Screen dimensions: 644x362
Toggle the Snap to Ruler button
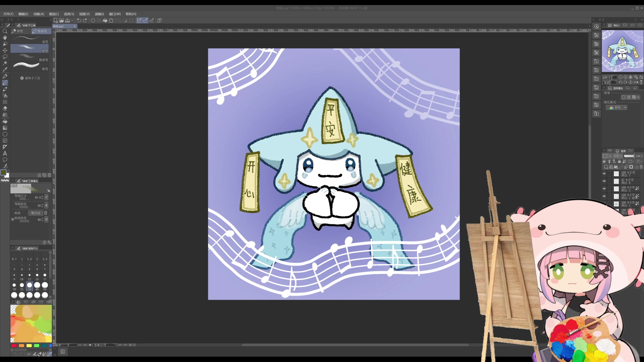(x=139, y=20)
